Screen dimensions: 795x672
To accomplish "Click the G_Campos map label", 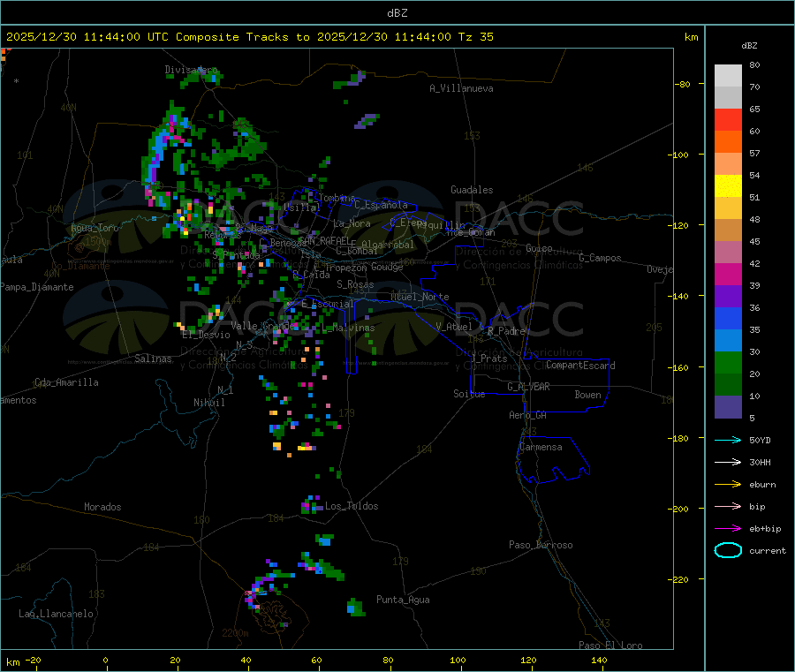I will [600, 258].
